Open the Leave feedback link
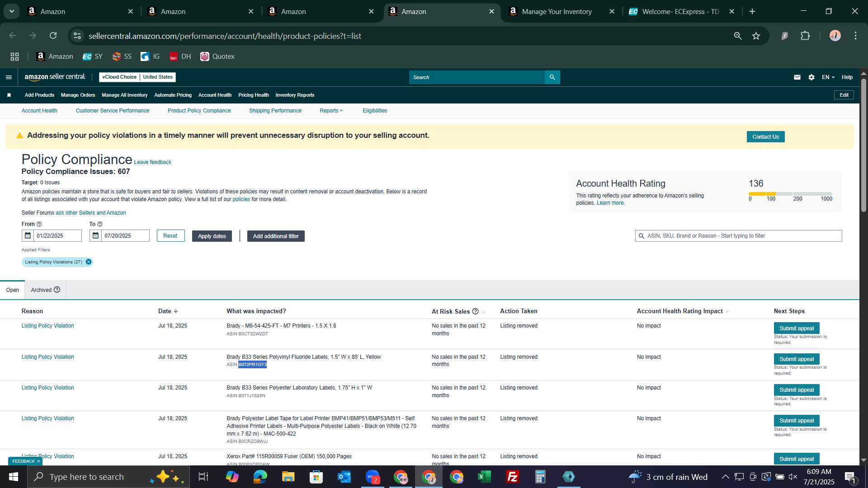 (x=152, y=162)
